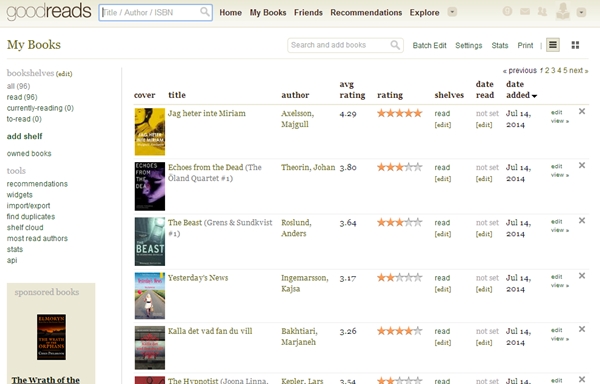
Task: Open The Beast cover thumbnail
Action: (x=150, y=242)
